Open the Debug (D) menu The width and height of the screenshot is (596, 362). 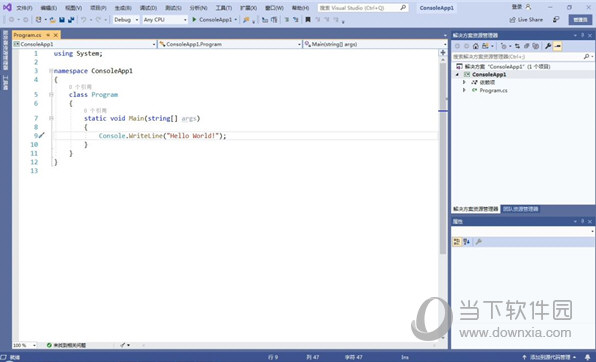[x=148, y=8]
